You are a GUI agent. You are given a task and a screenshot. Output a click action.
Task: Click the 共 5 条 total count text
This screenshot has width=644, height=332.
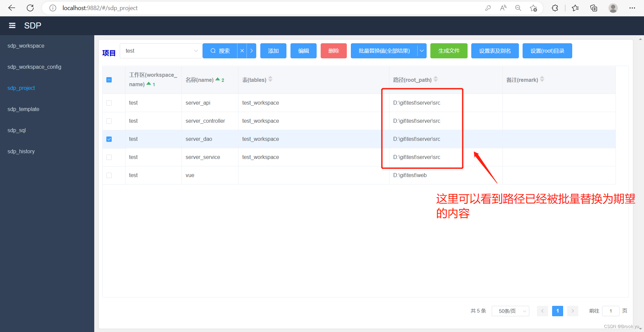coord(478,311)
